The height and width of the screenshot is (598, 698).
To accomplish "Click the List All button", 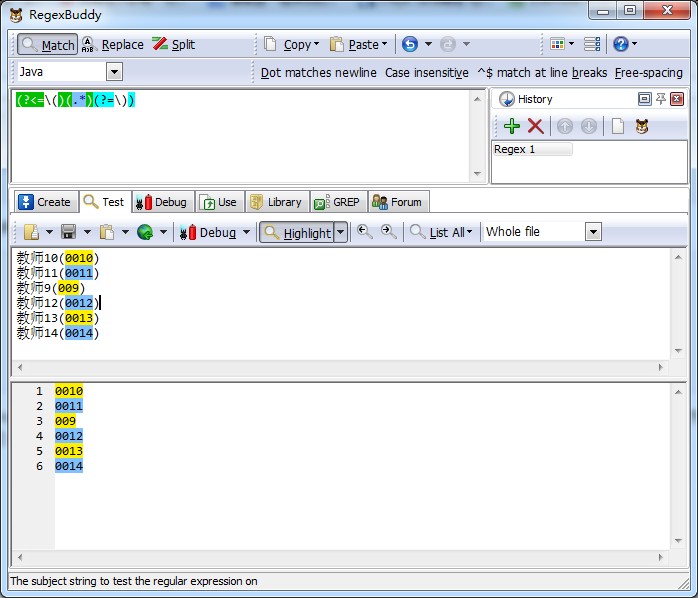I will coord(441,232).
